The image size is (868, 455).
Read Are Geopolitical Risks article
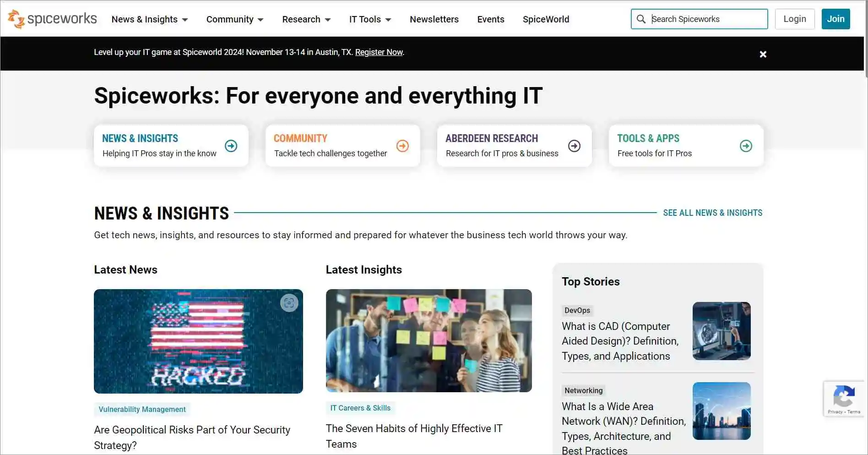tap(192, 437)
